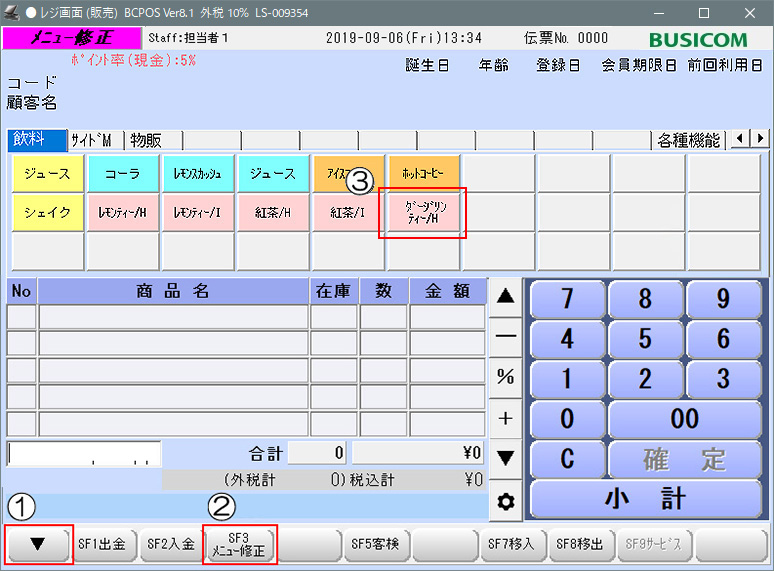Expand function keys with bottom-left down arrow
This screenshot has width=774, height=571.
point(38,545)
